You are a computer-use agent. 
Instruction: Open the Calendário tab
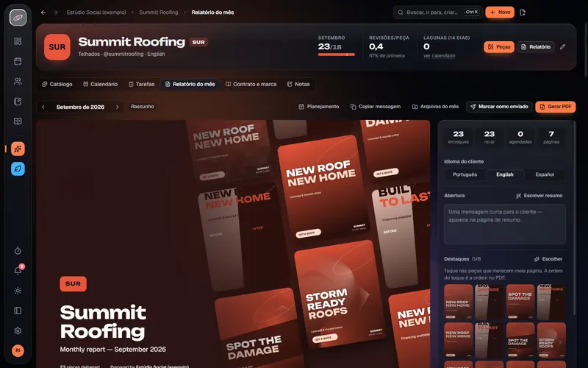point(100,84)
